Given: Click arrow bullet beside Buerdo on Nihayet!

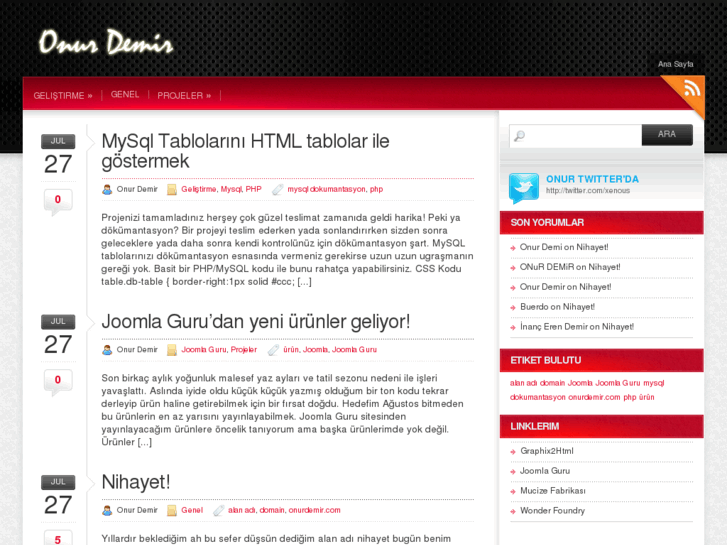Looking at the screenshot, I should click(x=513, y=308).
